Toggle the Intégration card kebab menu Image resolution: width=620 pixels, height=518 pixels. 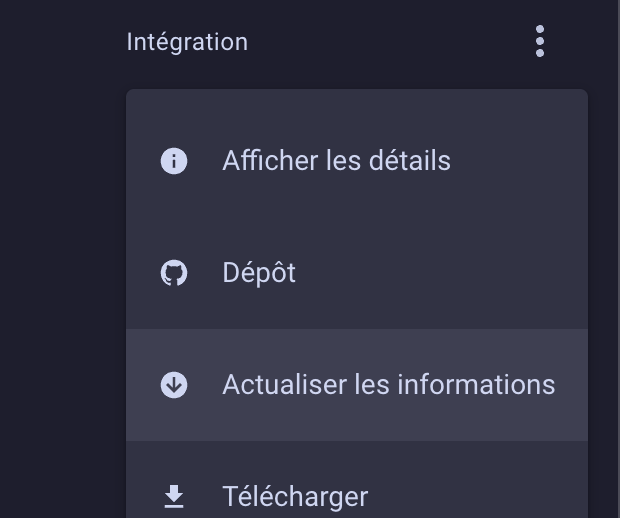point(540,41)
